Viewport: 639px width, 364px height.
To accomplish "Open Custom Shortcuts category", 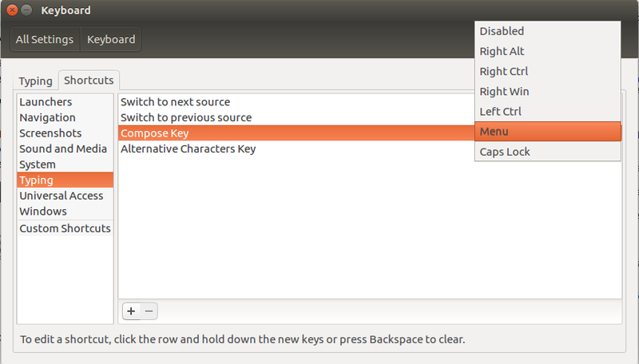I will (x=65, y=228).
